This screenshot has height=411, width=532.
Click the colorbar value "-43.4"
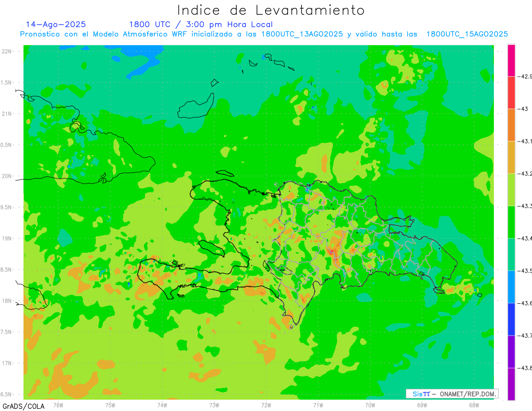tap(526, 238)
